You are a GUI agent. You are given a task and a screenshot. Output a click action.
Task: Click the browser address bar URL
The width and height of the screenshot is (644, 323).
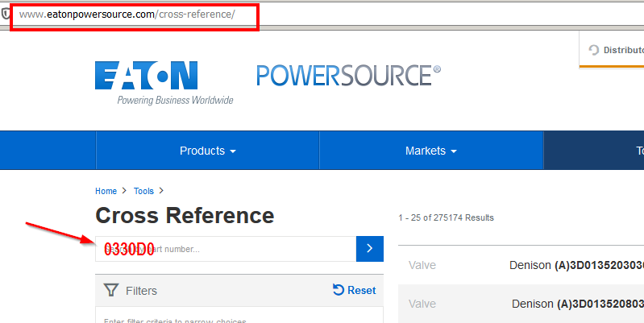[127, 14]
